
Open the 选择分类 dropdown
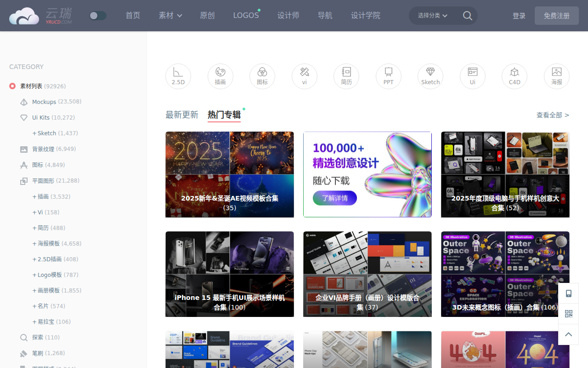click(432, 16)
